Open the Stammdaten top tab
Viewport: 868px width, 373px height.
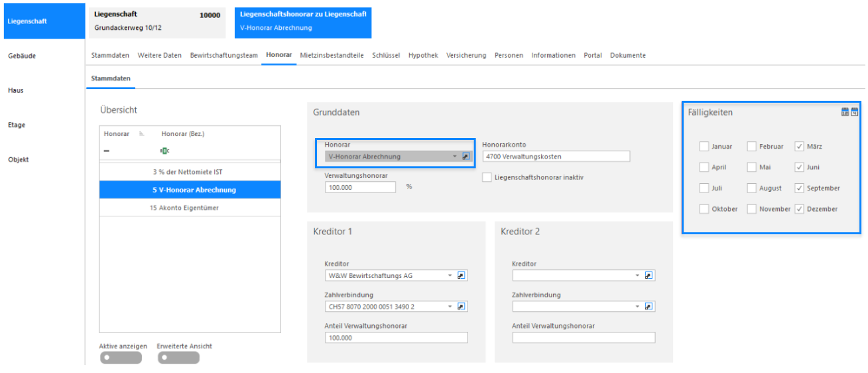[x=110, y=56]
